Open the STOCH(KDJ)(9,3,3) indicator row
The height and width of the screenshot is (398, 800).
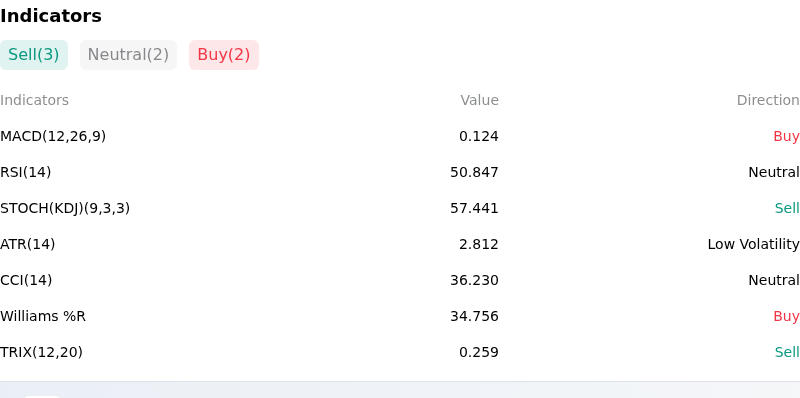(x=400, y=208)
